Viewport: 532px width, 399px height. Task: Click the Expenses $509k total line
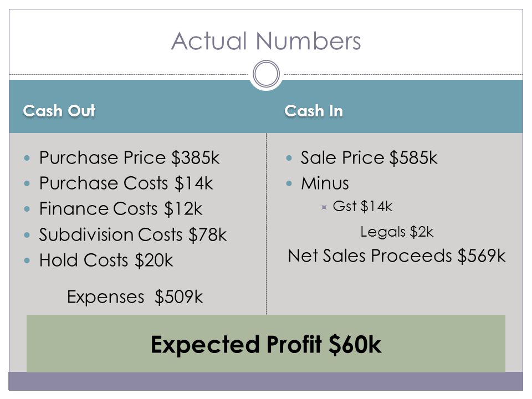coord(135,297)
